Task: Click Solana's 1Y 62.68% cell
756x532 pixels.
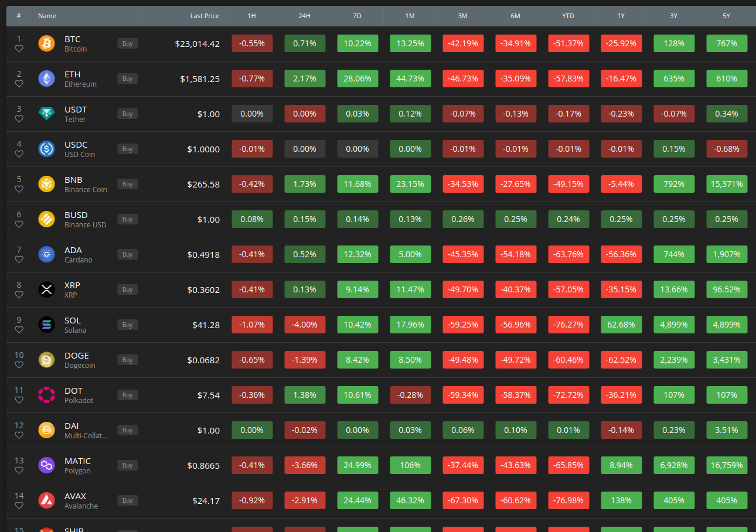Action: coord(621,325)
